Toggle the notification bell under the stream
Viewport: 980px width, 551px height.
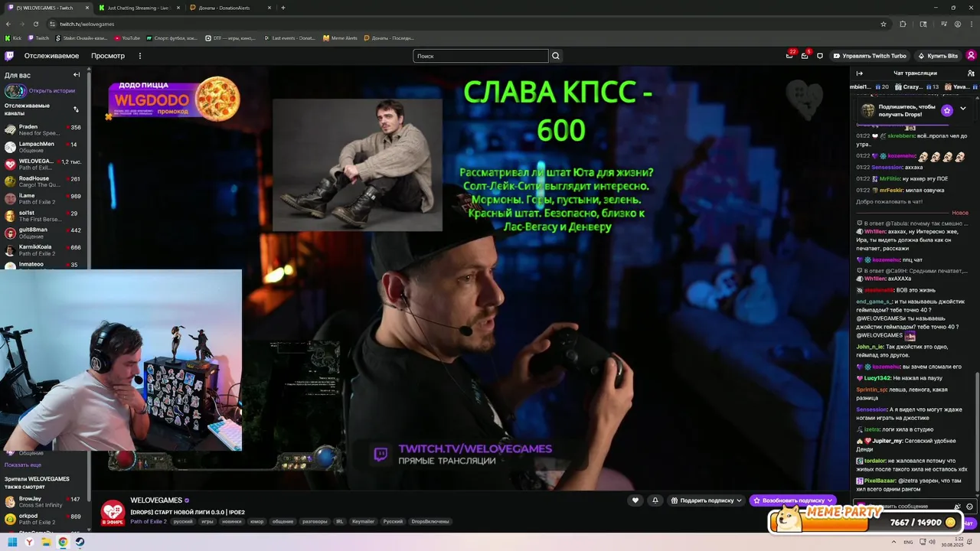click(655, 500)
